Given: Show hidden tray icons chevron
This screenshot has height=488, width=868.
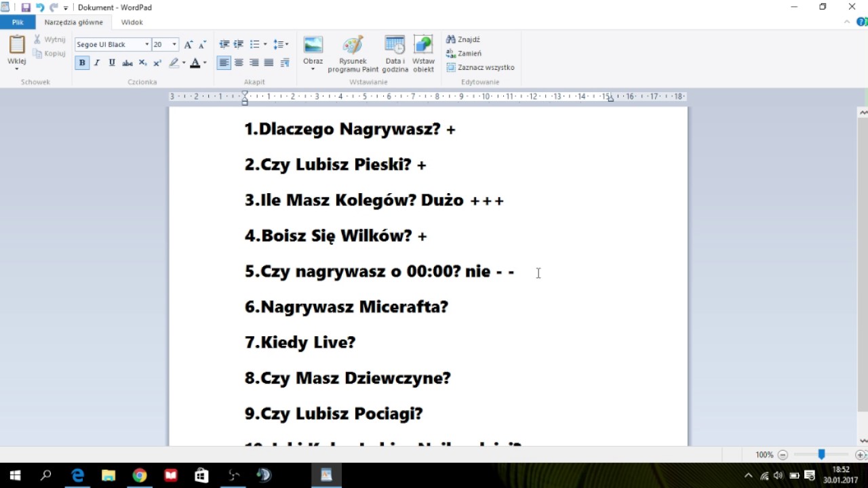Looking at the screenshot, I should pyautogui.click(x=749, y=476).
